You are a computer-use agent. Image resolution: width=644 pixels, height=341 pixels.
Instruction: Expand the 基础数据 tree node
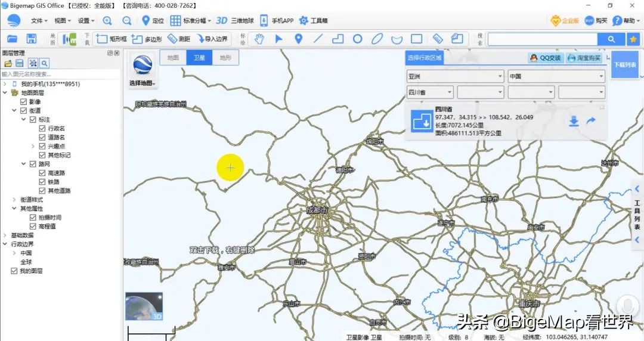click(x=5, y=235)
